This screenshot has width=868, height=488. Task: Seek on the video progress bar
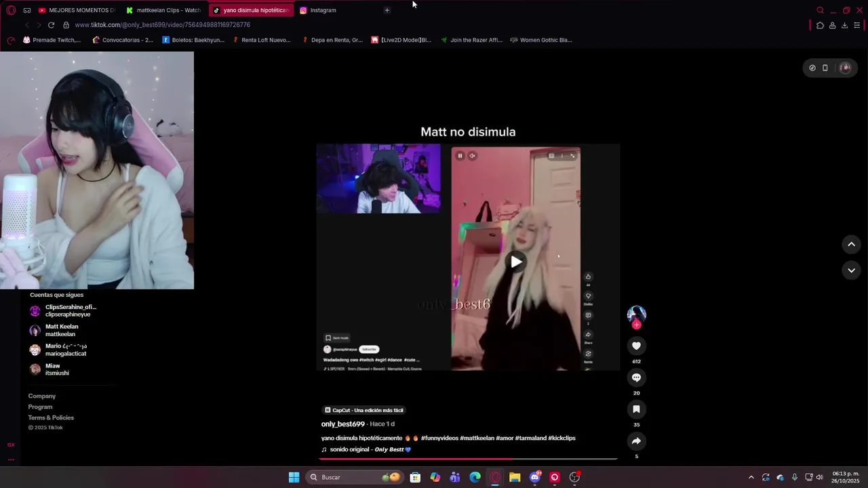(468, 460)
